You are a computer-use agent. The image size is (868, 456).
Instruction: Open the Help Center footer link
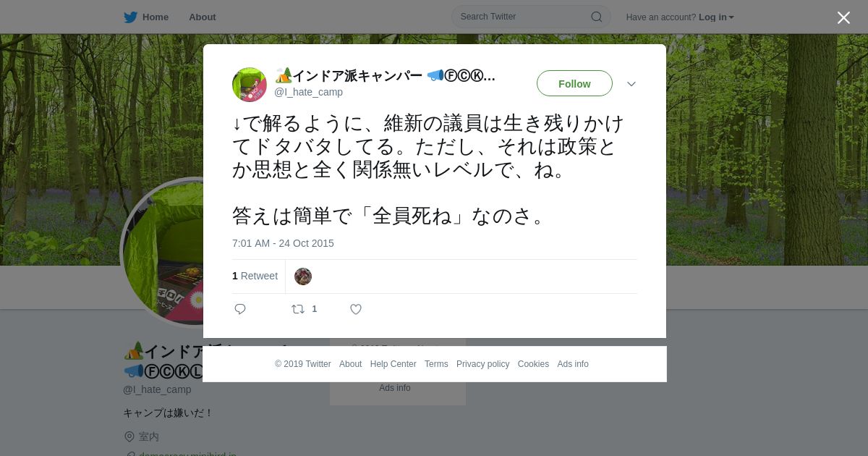tap(393, 364)
